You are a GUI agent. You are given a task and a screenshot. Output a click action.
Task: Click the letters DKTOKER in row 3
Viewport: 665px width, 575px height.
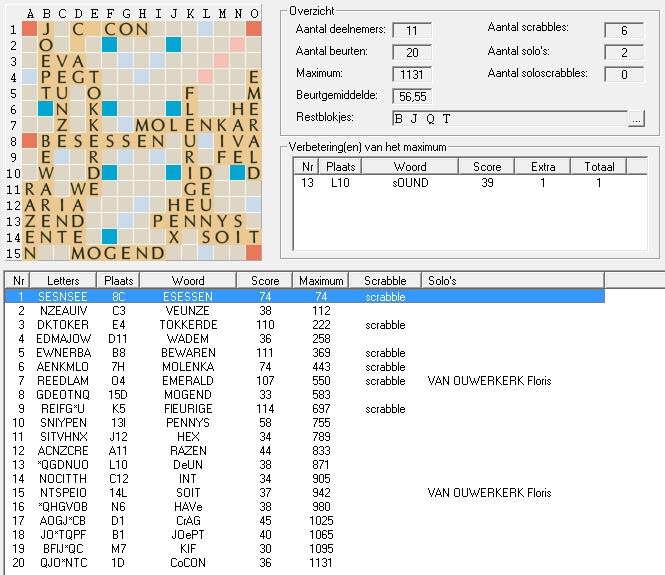click(x=63, y=324)
